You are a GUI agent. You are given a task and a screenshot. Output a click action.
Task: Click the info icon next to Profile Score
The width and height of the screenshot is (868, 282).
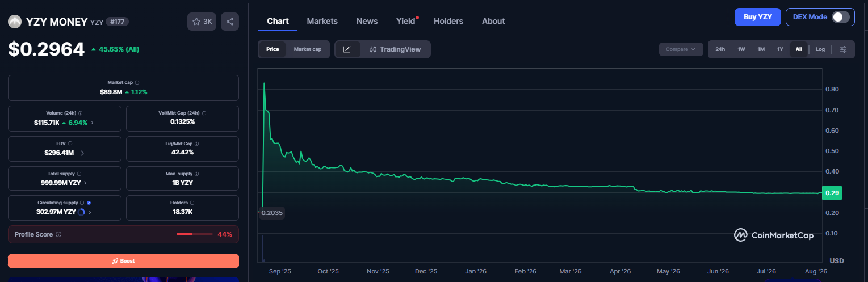pos(58,234)
